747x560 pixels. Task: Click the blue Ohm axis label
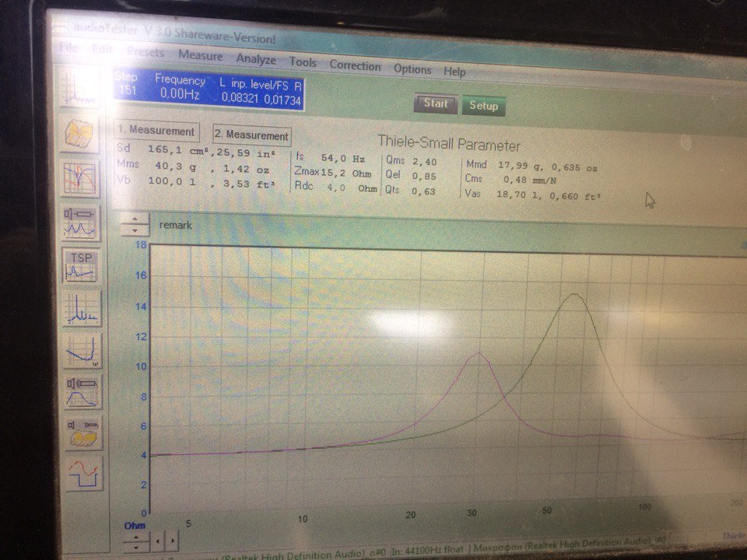[135, 526]
